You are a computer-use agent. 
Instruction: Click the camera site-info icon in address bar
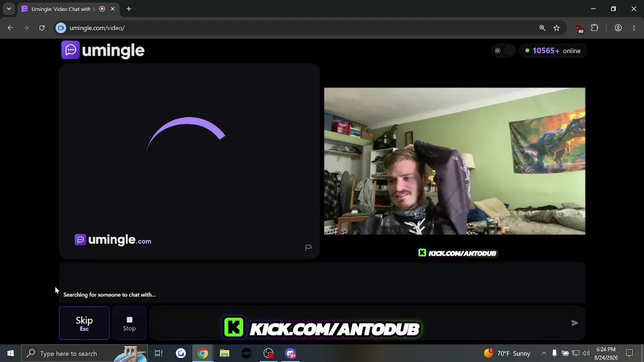tap(61, 28)
